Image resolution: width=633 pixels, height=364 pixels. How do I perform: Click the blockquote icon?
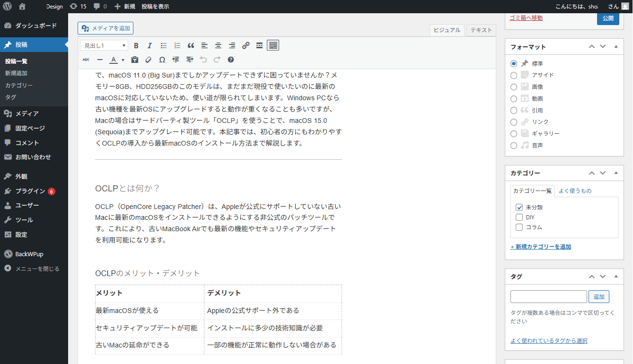[x=191, y=45]
